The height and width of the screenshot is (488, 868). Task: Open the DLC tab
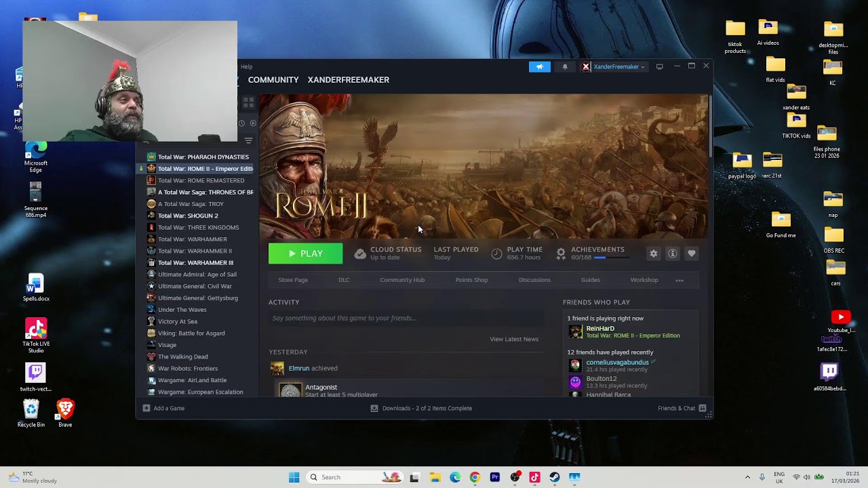pos(344,280)
